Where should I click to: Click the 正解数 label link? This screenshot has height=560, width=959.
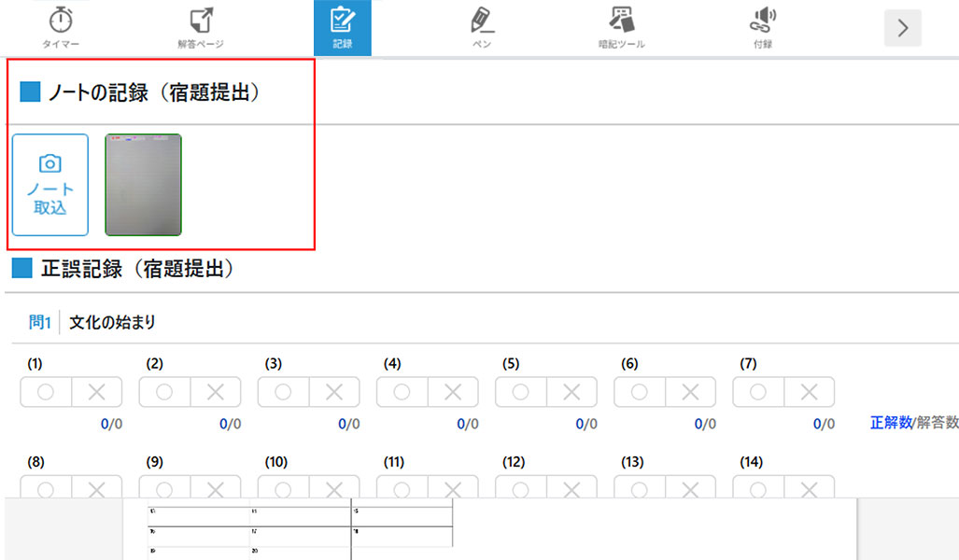(x=891, y=423)
